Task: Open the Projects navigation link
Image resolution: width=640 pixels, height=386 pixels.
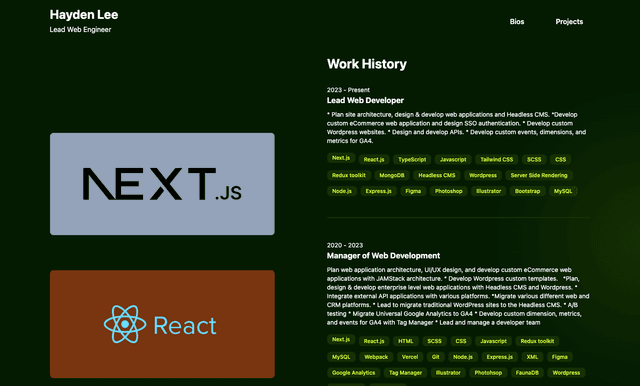Action: [569, 22]
